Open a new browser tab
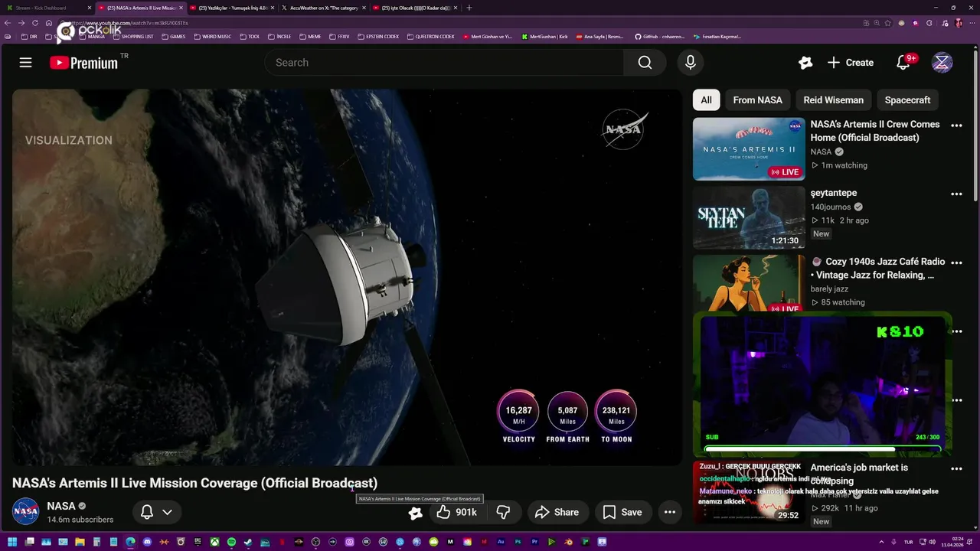Image resolution: width=980 pixels, height=551 pixels. pyautogui.click(x=469, y=8)
